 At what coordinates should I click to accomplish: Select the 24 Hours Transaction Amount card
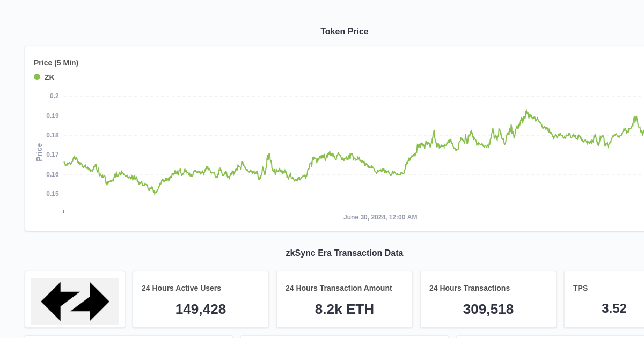[x=344, y=299]
